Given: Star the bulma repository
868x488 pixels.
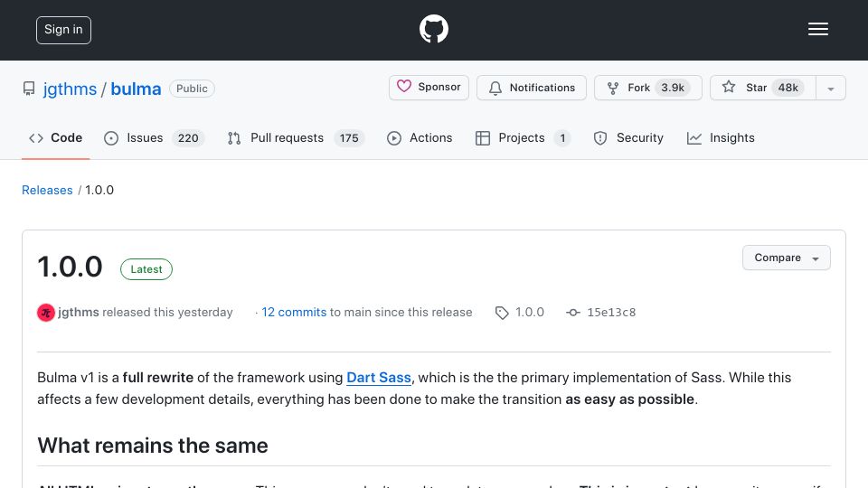Looking at the screenshot, I should tap(763, 88).
